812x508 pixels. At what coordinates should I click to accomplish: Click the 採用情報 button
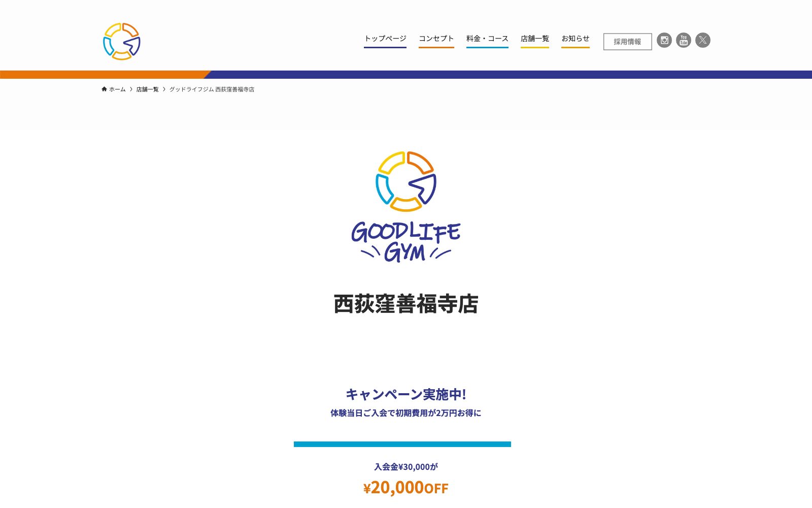tap(628, 42)
